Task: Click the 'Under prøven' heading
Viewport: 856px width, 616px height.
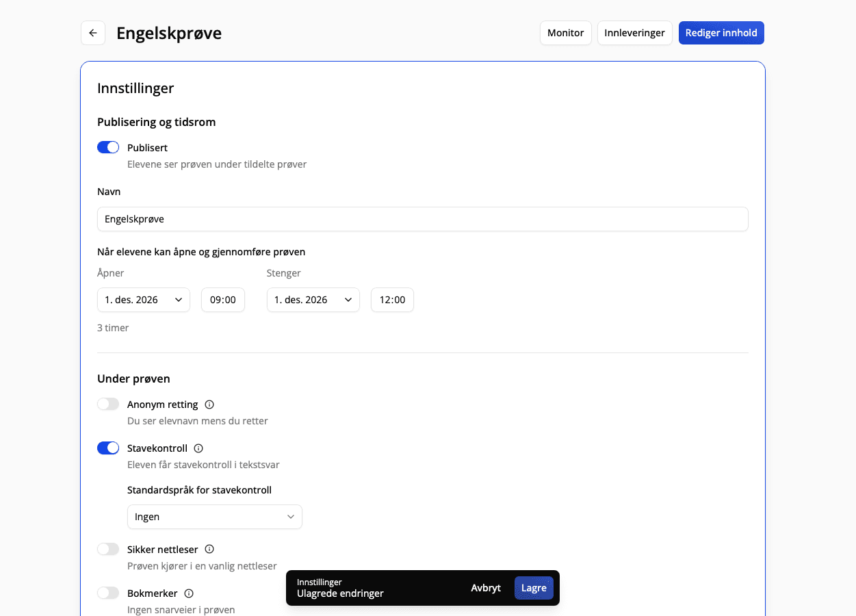Action: click(133, 378)
